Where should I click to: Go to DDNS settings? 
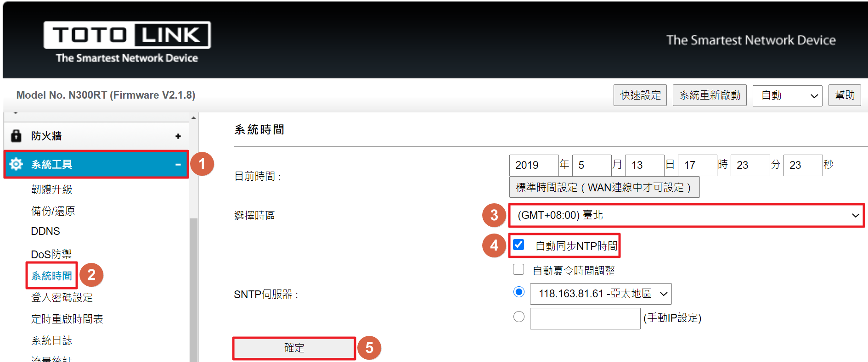tap(45, 231)
